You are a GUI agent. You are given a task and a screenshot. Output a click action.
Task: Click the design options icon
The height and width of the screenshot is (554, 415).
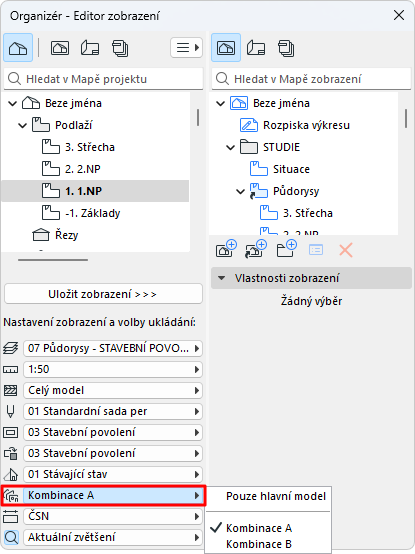(x=11, y=495)
